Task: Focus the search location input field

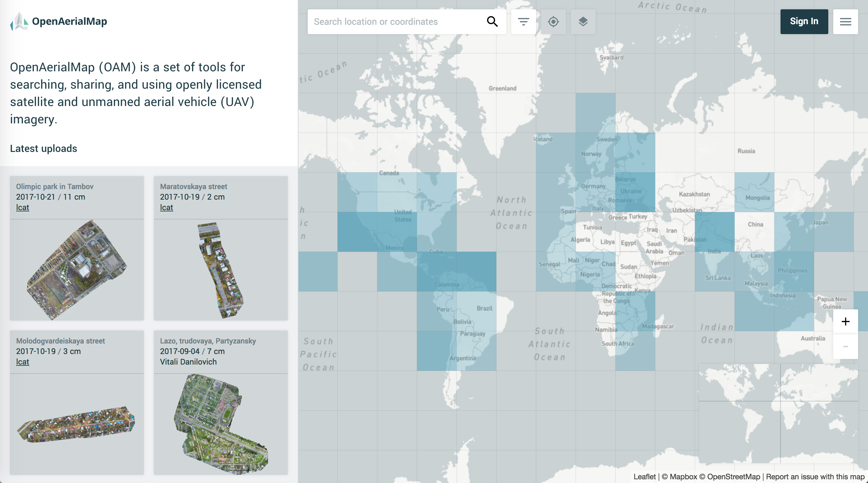Action: coord(394,22)
